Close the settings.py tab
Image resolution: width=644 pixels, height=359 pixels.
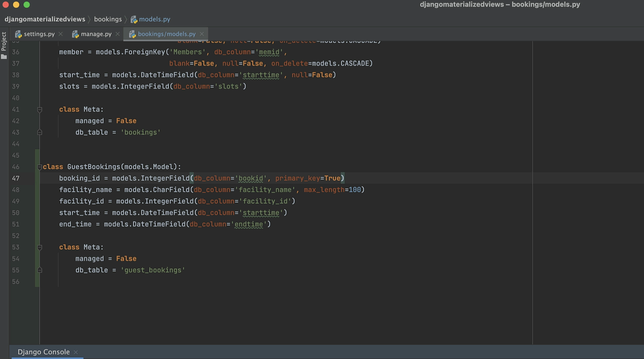pos(61,34)
